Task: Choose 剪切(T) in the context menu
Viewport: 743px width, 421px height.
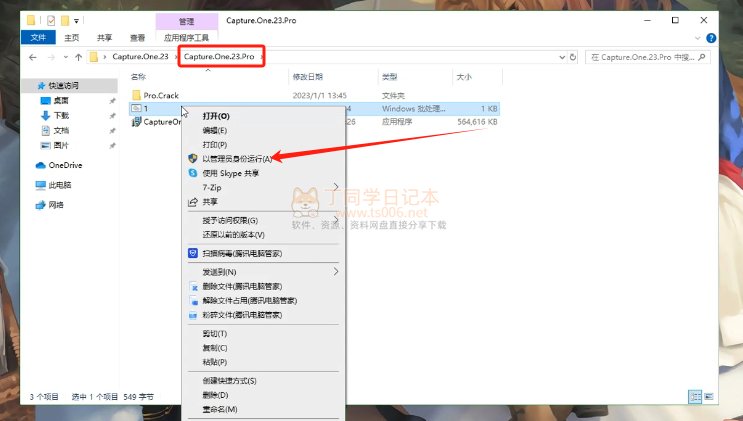Action: click(x=215, y=334)
